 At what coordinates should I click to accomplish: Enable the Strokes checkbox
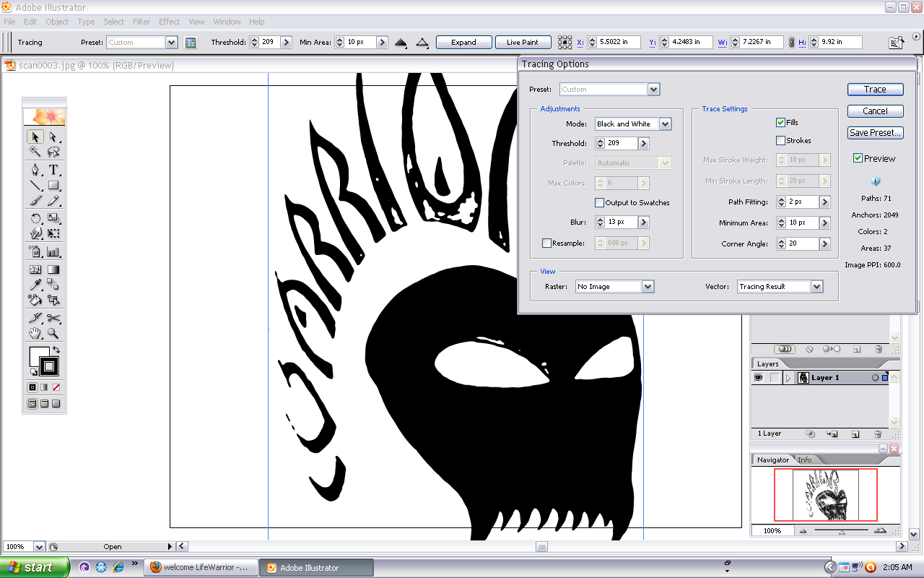(x=780, y=141)
